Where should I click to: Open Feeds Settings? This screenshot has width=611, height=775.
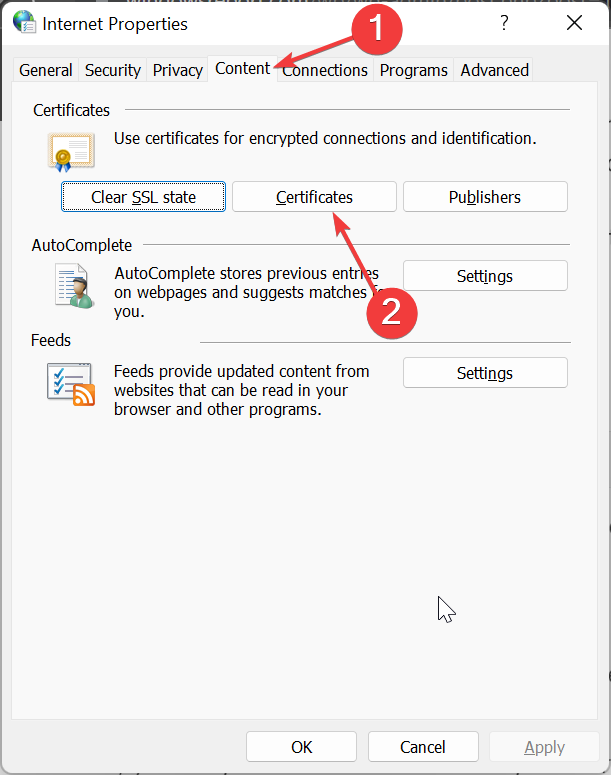tap(485, 373)
